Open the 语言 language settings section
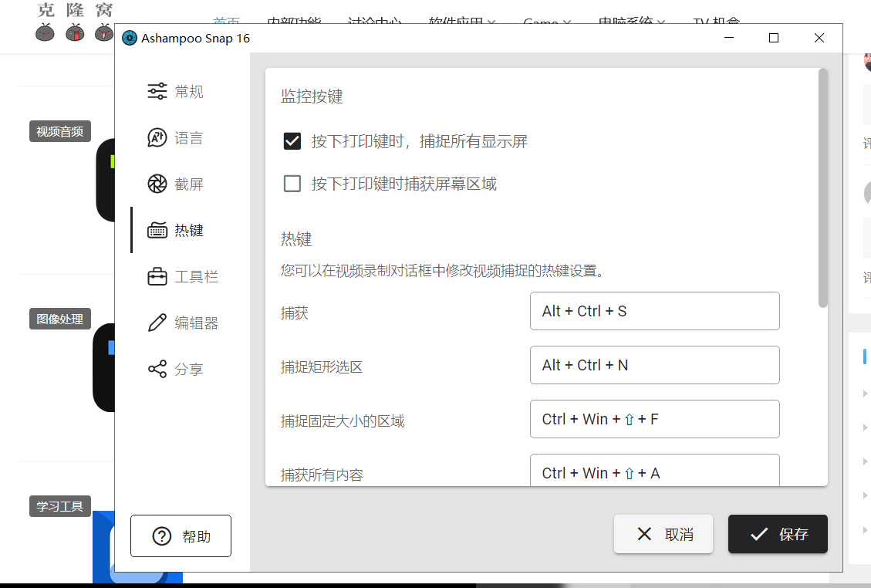 click(176, 137)
